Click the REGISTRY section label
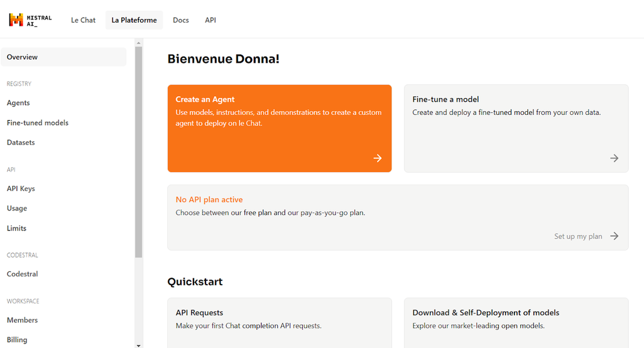The height and width of the screenshot is (348, 644). 19,84
